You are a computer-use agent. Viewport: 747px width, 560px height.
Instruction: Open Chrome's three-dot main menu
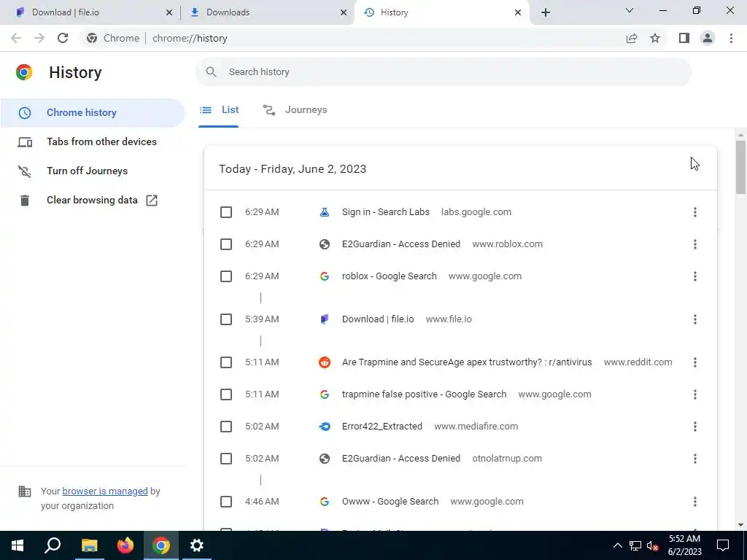tap(731, 38)
